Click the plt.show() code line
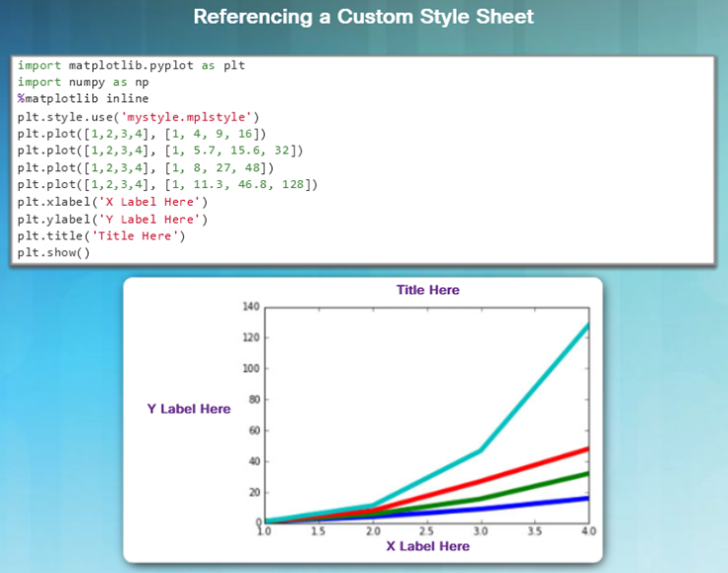The width and height of the screenshot is (728, 573). pyautogui.click(x=53, y=252)
